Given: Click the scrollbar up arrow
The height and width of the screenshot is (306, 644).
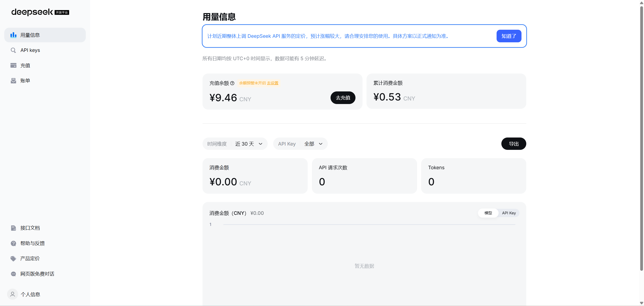Looking at the screenshot, I should tap(641, 3).
